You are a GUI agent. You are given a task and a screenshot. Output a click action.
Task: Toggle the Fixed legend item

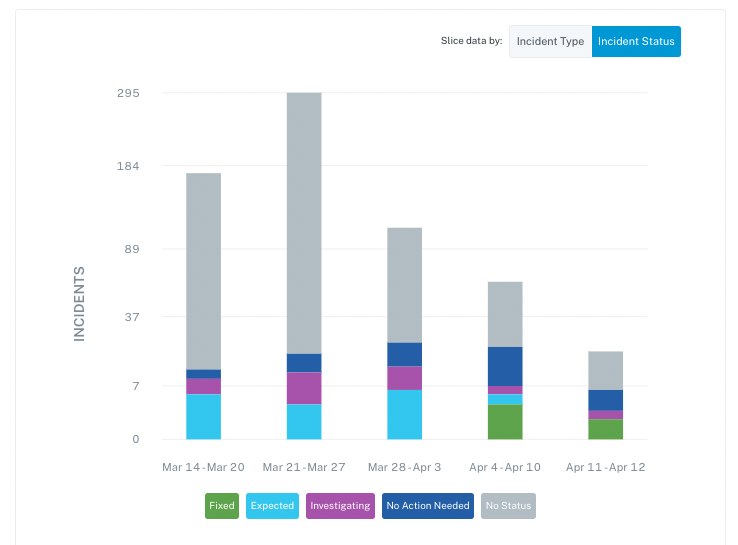pos(222,506)
